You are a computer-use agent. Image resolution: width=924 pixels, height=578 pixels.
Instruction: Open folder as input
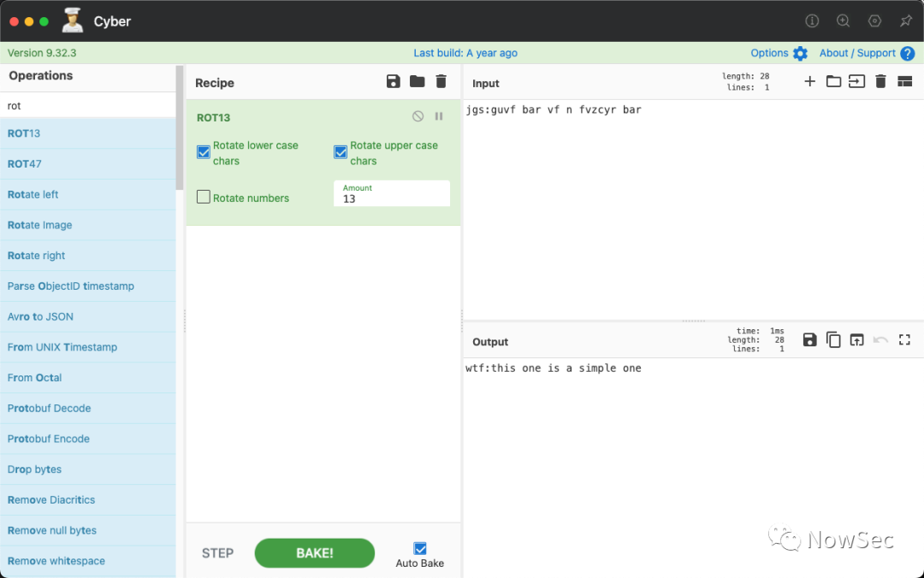click(833, 81)
